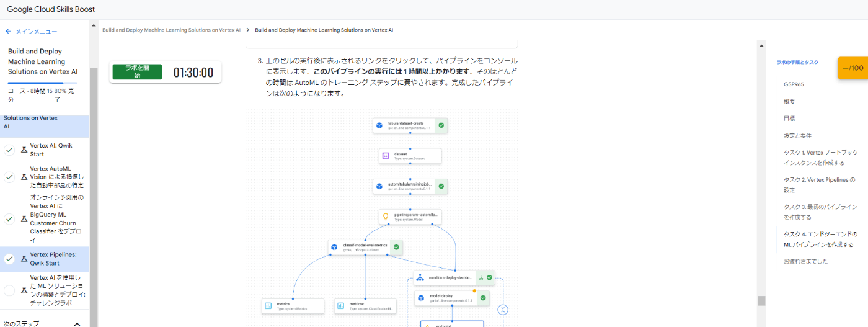The width and height of the screenshot is (868, 327).
Task: Click the green check on classif-model-eval-metrics node
Action: [397, 247]
